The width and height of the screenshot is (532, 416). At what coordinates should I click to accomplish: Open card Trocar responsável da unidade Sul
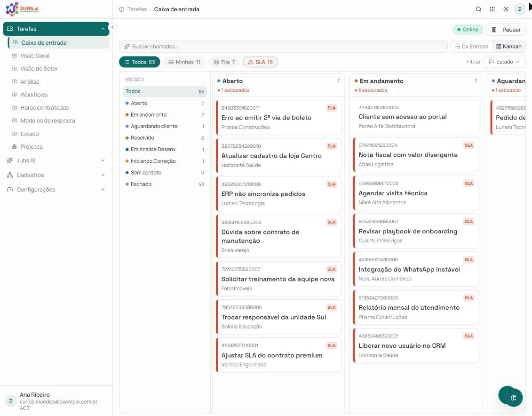(278, 317)
